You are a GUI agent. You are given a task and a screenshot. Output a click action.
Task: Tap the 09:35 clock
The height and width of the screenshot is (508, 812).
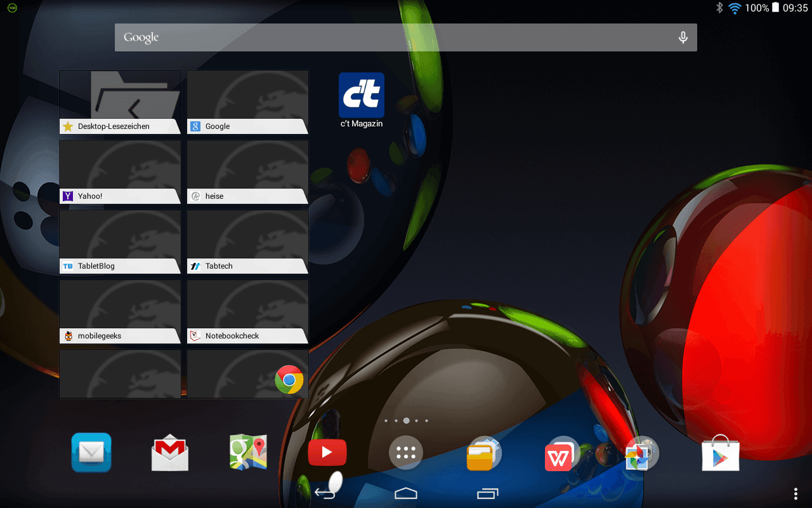[795, 8]
